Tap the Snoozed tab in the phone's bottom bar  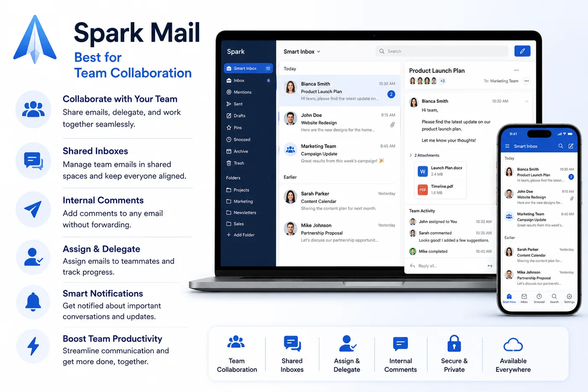point(539,298)
